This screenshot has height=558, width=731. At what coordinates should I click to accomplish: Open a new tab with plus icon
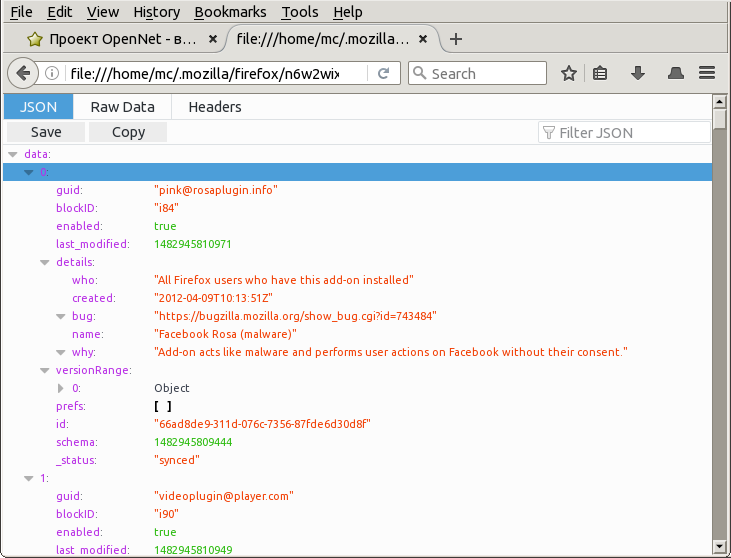pyautogui.click(x=456, y=40)
